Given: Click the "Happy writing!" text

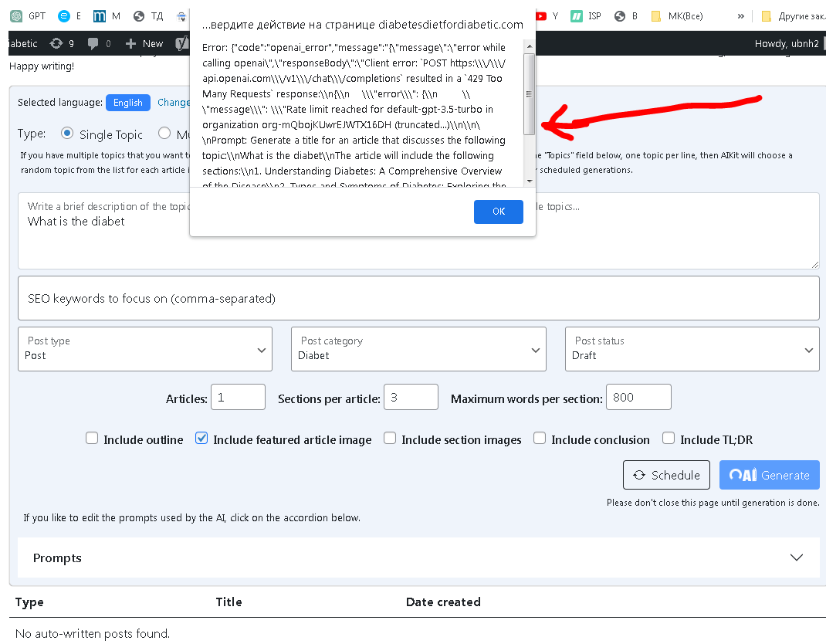Looking at the screenshot, I should (x=42, y=66).
